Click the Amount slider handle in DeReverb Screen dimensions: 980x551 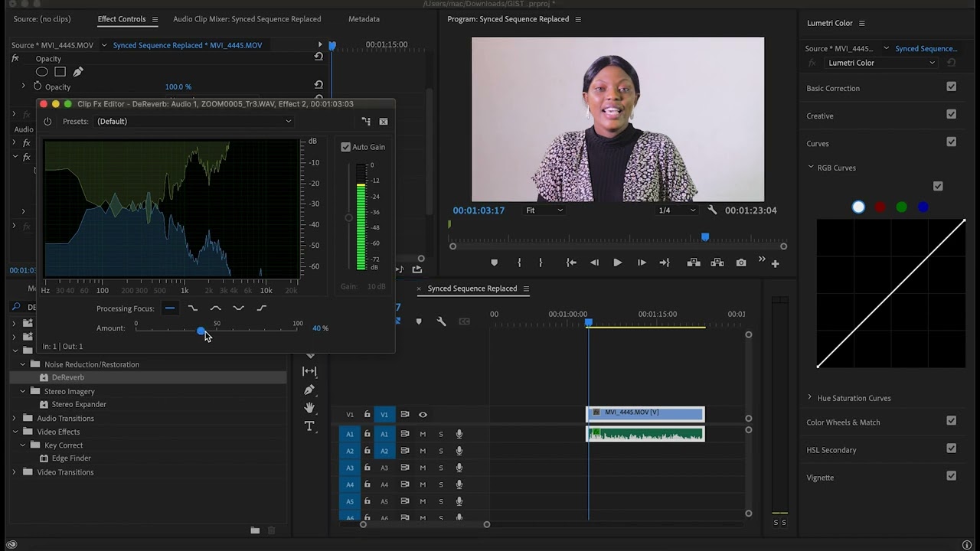click(x=201, y=330)
